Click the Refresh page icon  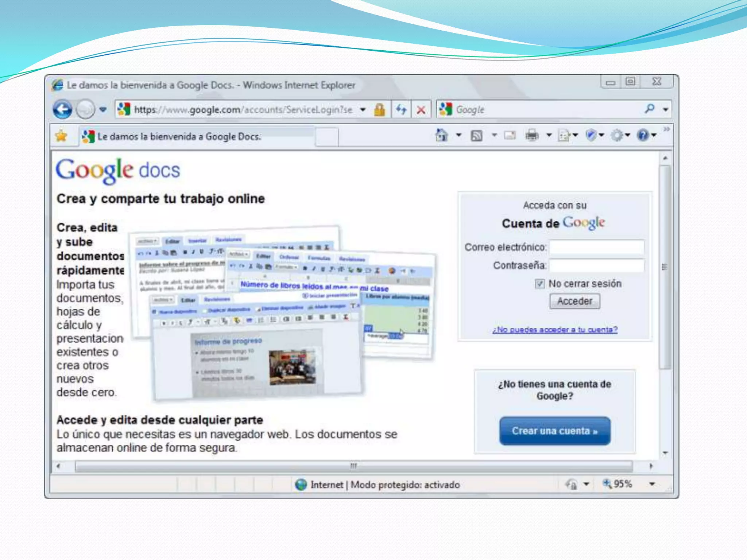pos(401,109)
